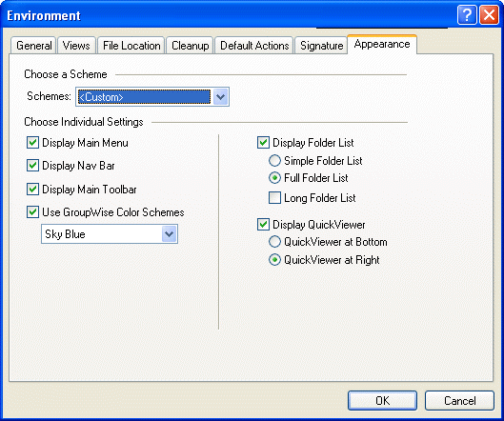Go to the Signature tab

coord(321,46)
